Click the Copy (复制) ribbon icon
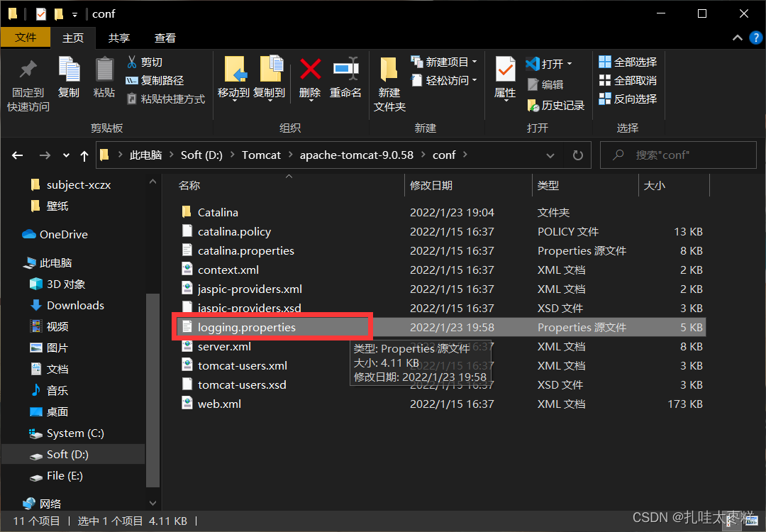766x532 pixels. coord(69,69)
